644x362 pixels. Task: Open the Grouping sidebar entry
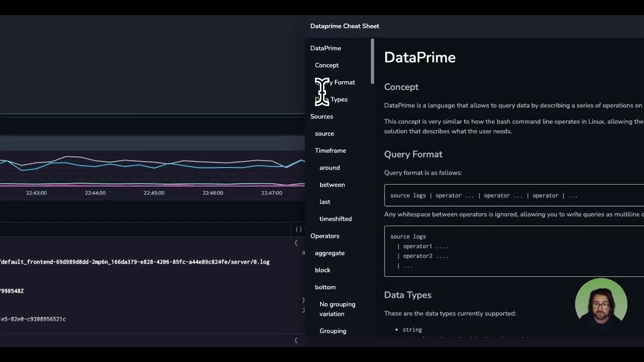click(x=333, y=331)
